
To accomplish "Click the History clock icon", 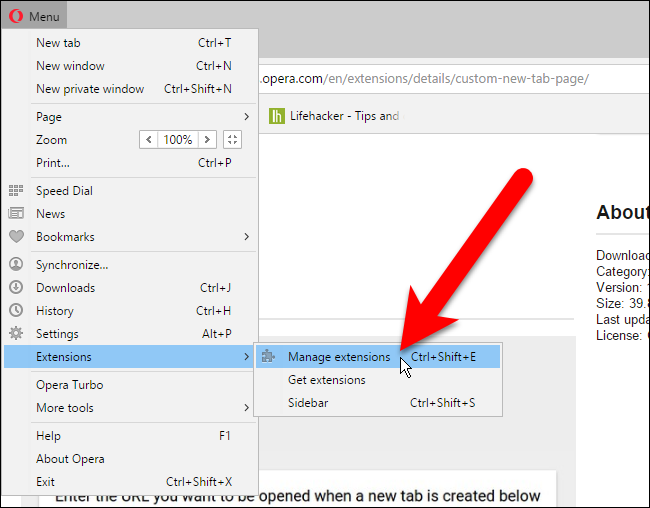I will pos(16,310).
